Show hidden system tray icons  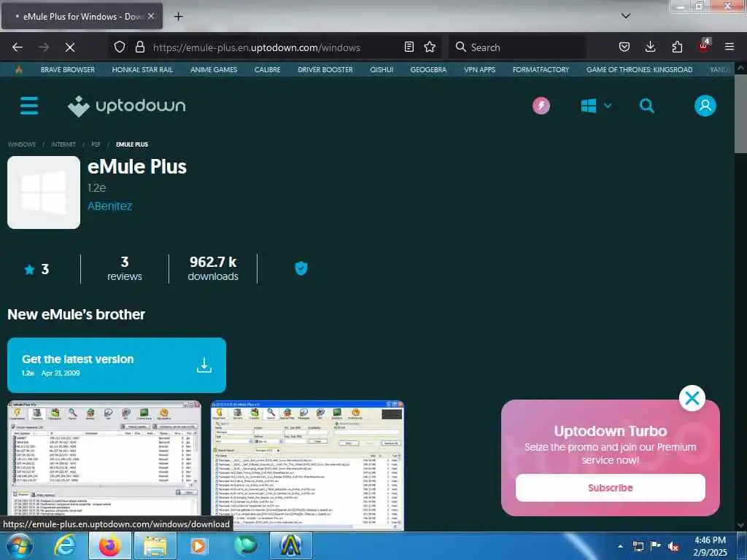(x=620, y=546)
